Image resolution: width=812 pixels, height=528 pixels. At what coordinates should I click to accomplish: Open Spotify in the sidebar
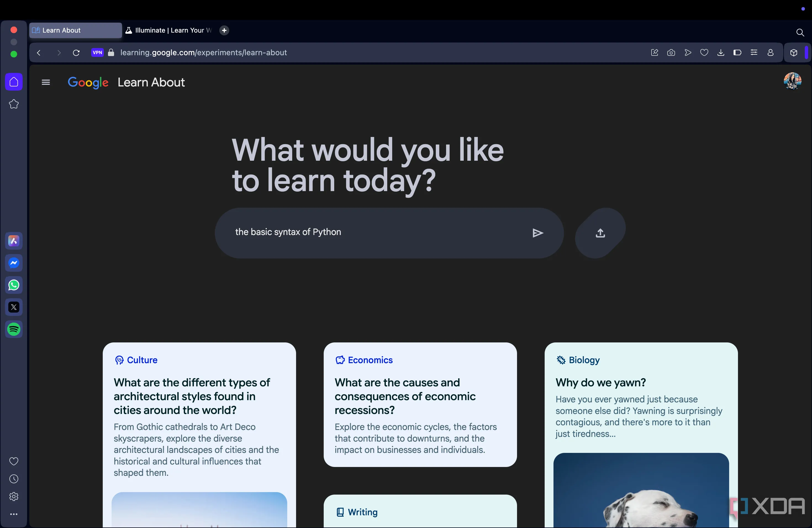pyautogui.click(x=14, y=329)
